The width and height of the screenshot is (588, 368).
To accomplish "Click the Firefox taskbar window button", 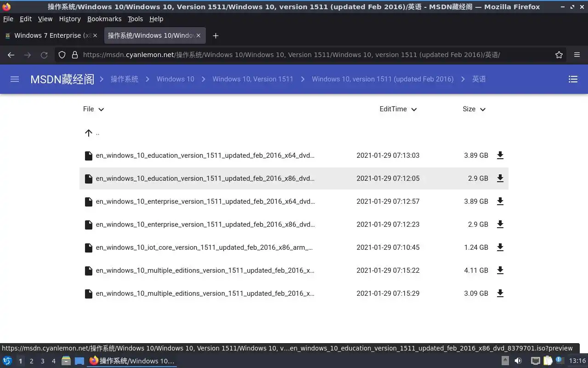I will [132, 361].
